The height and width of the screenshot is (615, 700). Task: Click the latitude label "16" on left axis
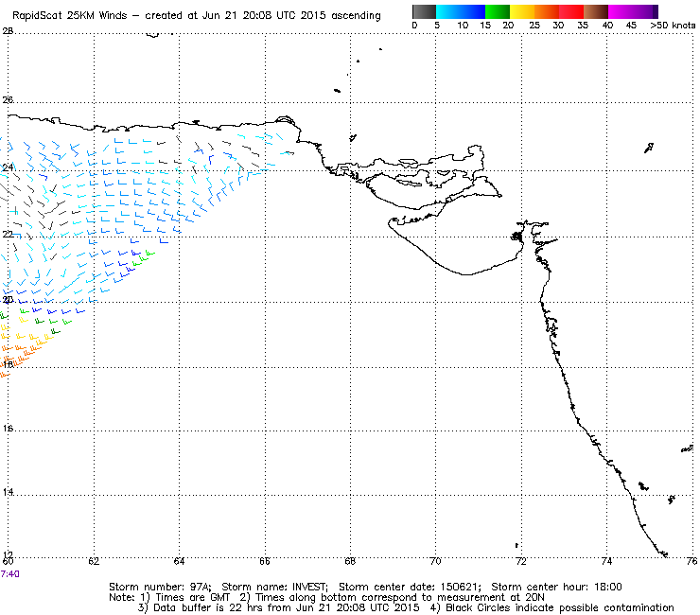(x=8, y=429)
